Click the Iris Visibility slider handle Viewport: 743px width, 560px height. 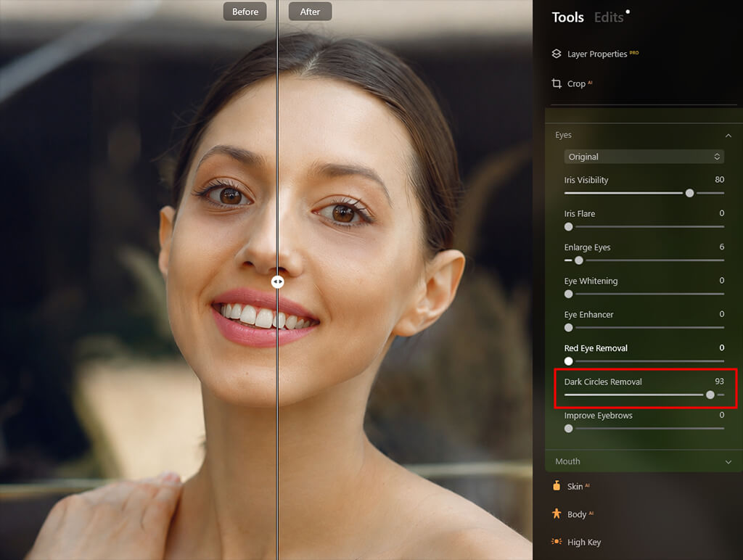pyautogui.click(x=689, y=193)
